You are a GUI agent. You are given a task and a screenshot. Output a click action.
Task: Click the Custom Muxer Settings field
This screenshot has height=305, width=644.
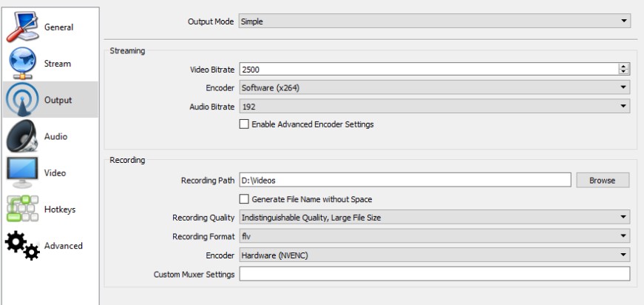(434, 275)
